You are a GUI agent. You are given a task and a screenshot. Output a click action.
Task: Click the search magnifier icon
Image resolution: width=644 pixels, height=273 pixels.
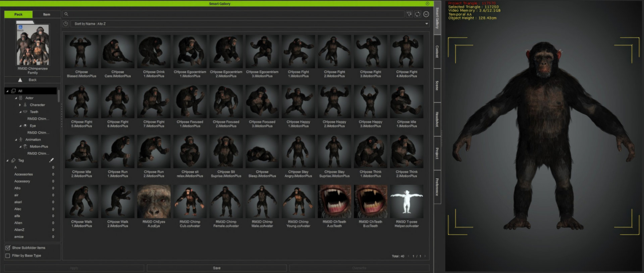coord(66,14)
